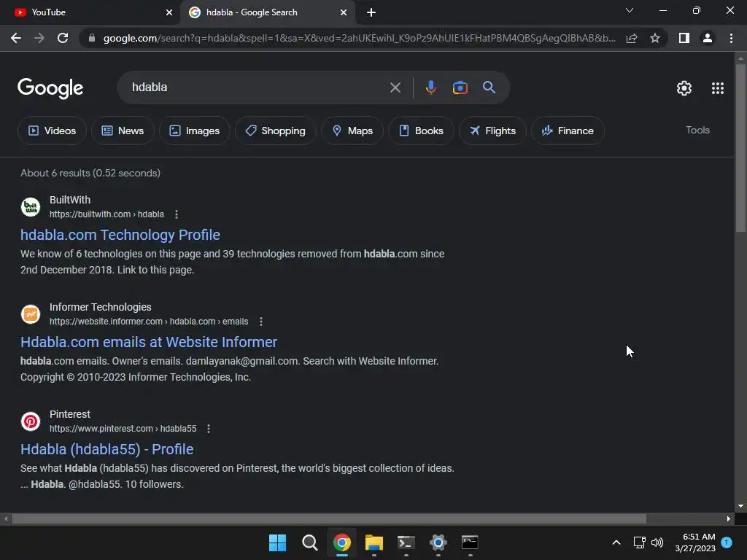Viewport: 747px width, 560px height.
Task: Open more options for Pinterest result
Action: [208, 429]
